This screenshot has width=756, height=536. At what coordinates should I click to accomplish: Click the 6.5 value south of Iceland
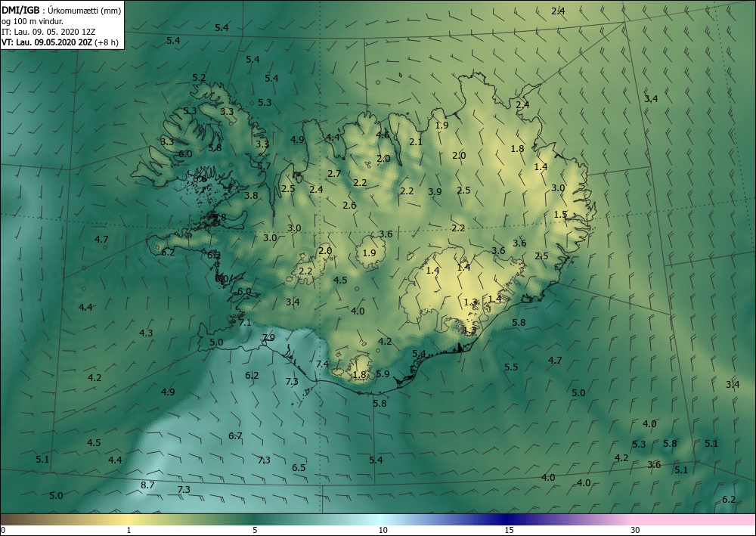tap(299, 467)
